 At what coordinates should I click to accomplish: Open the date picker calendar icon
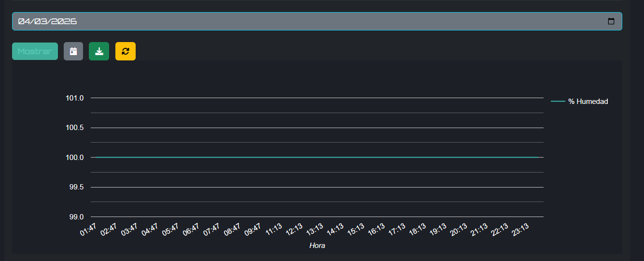click(x=611, y=21)
